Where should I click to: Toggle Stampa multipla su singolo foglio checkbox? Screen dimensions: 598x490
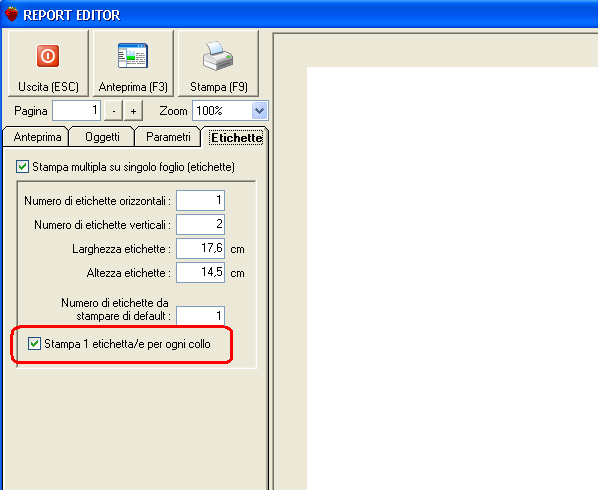[22, 167]
